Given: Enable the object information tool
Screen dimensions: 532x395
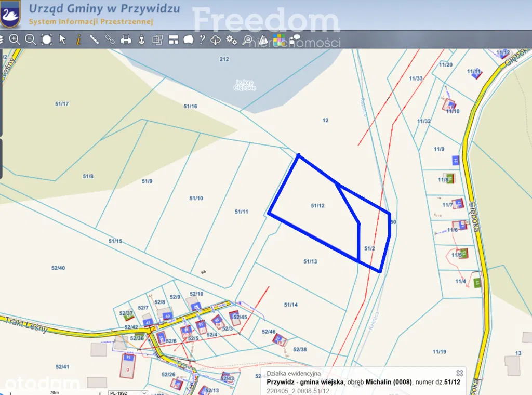Looking at the screenshot, I should [x=78, y=39].
